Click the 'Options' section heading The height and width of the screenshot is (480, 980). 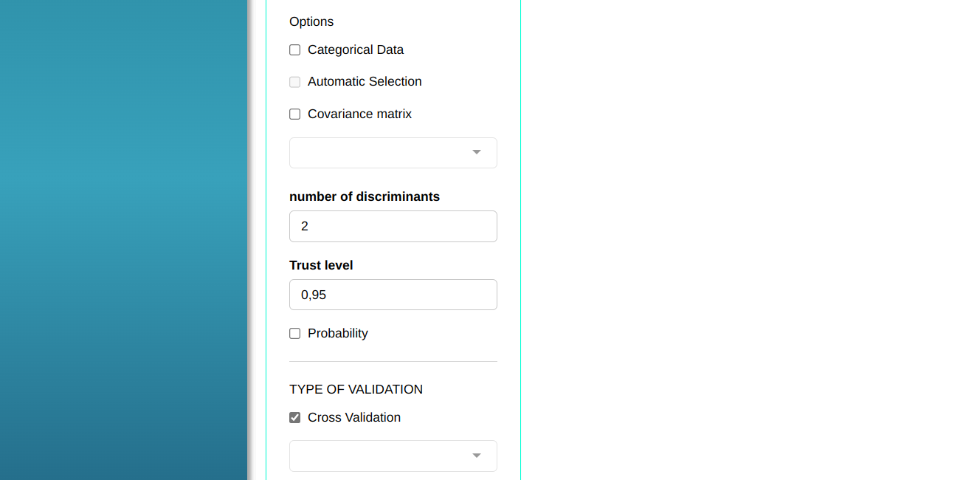(x=311, y=22)
